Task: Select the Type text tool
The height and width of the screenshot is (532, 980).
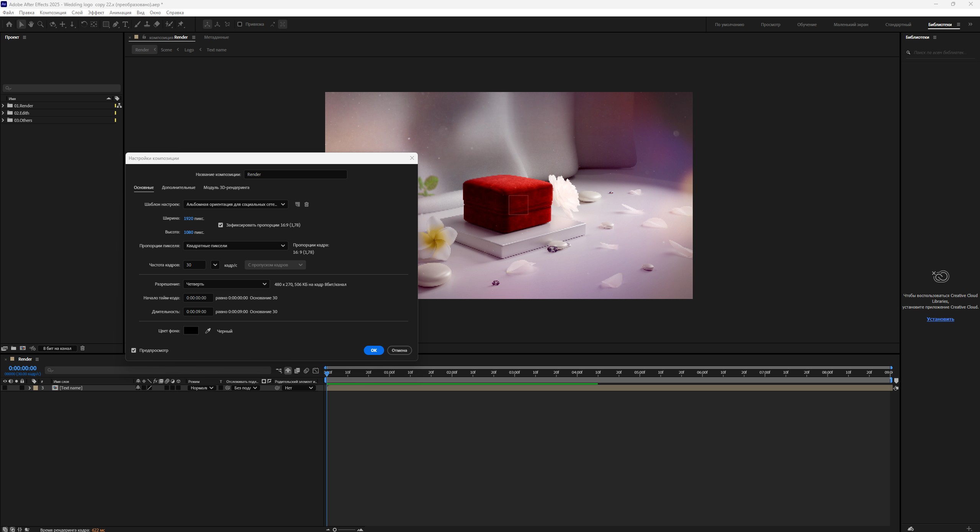Action: coord(125,24)
